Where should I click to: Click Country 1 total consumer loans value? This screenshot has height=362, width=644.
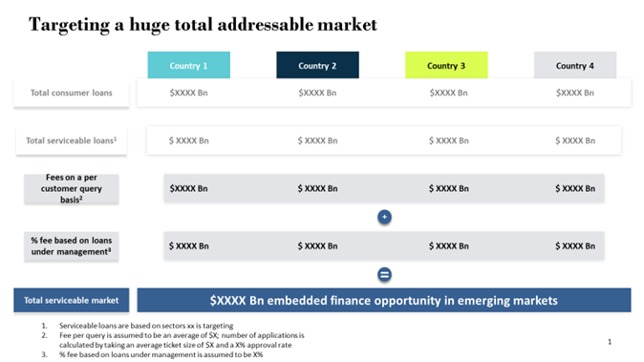tap(189, 94)
